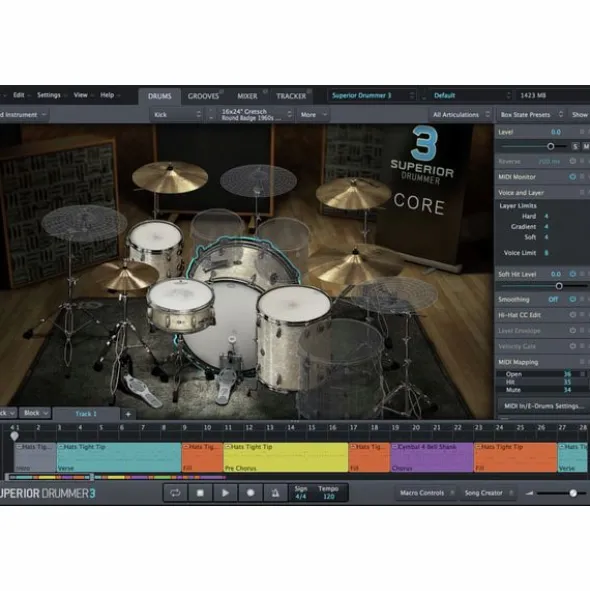This screenshot has height=591, width=590.
Task: Select the yellow Pre Chorus block
Action: (x=286, y=457)
